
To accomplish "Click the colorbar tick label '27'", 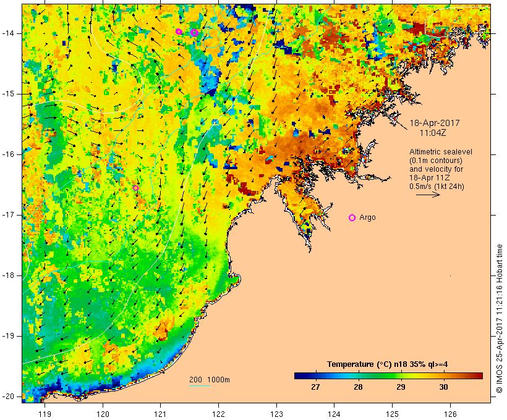I will [x=315, y=387].
